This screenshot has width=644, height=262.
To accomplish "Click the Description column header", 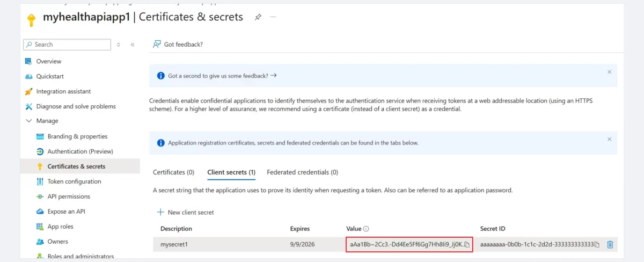I will [176, 229].
